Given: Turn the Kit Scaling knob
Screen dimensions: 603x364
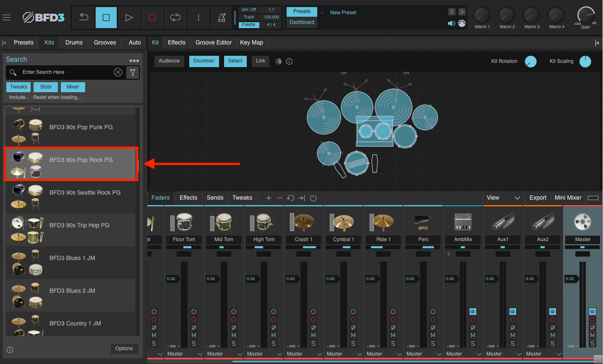Looking at the screenshot, I should pyautogui.click(x=585, y=62).
